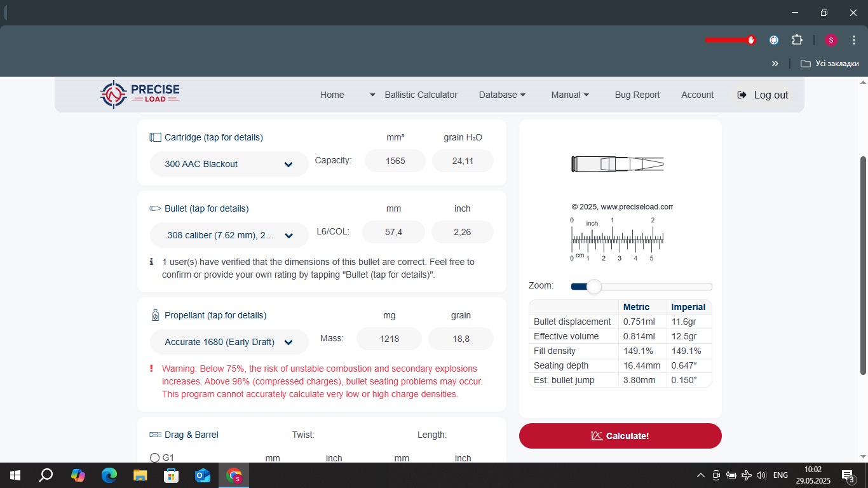Image resolution: width=868 pixels, height=488 pixels.
Task: Click the Log out button
Action: (x=763, y=95)
